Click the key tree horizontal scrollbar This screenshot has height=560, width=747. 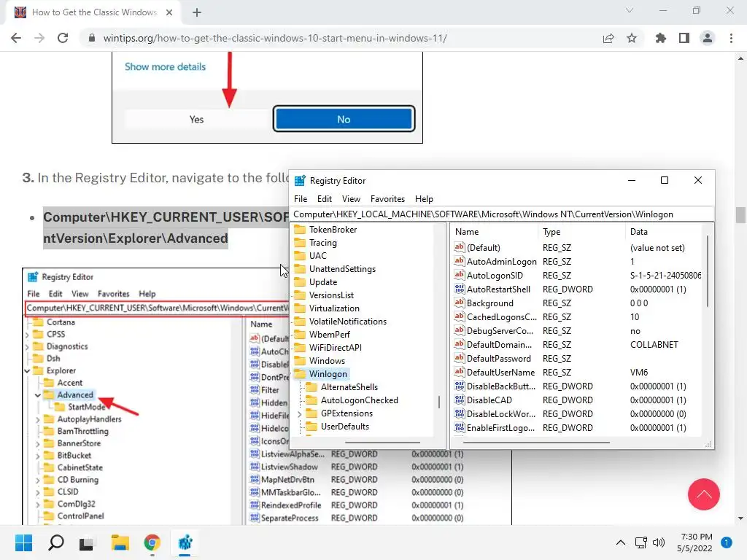[382, 443]
